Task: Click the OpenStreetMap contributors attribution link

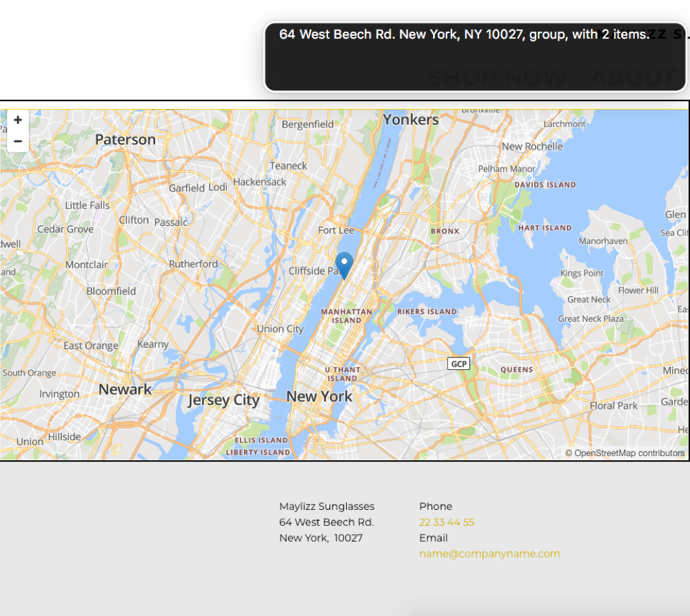Action: pos(625,453)
